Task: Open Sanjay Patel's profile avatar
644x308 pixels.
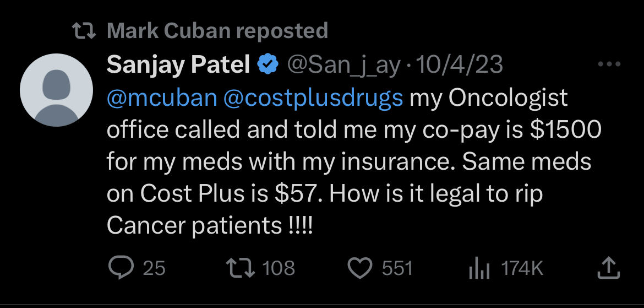Action: 56,91
